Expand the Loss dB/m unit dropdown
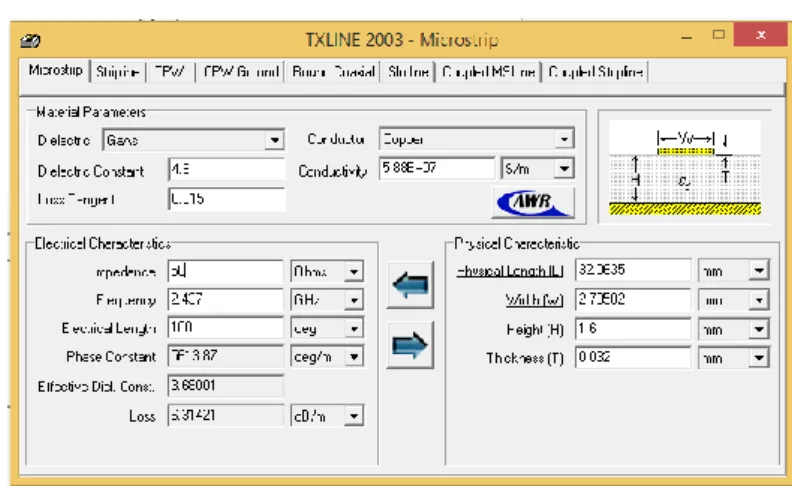The height and width of the screenshot is (486, 792). click(354, 416)
